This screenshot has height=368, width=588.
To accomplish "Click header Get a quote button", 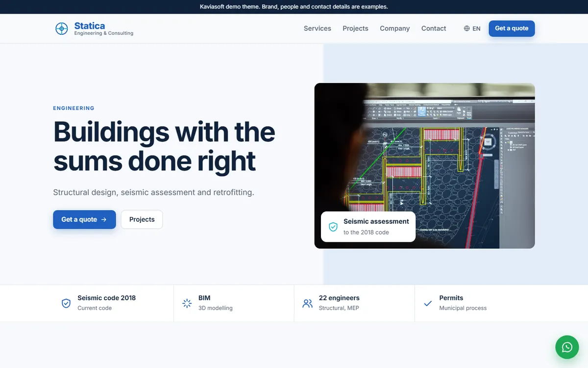I will point(512,28).
